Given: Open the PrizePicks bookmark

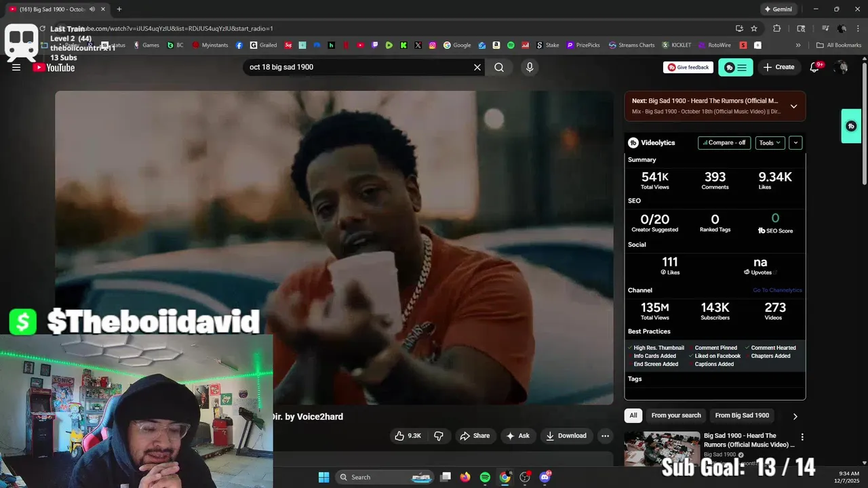Looking at the screenshot, I should (584, 45).
